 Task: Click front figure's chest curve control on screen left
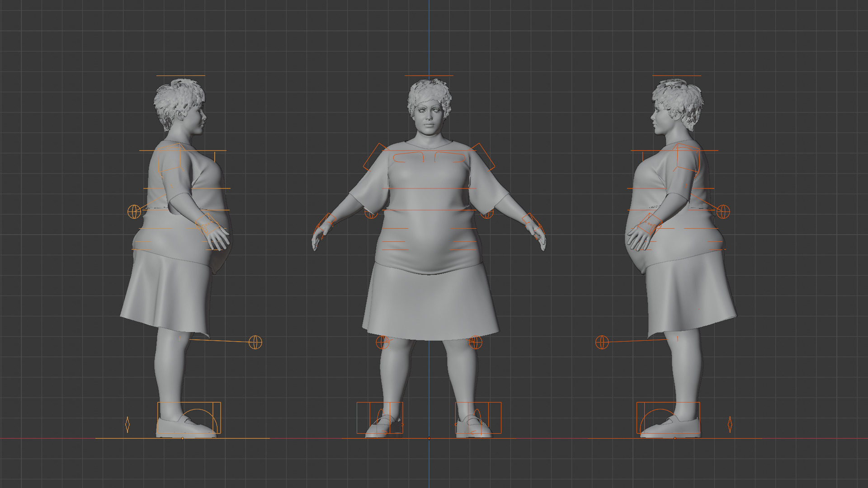coord(409,157)
